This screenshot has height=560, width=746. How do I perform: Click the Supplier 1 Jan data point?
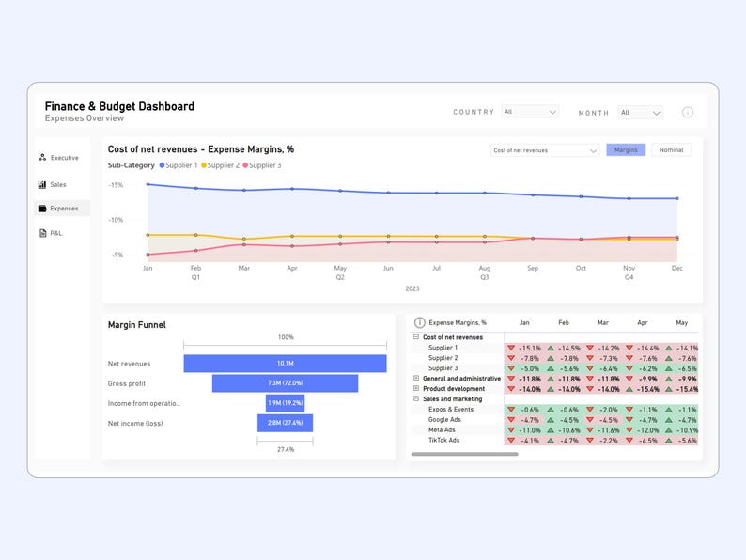[x=148, y=184]
